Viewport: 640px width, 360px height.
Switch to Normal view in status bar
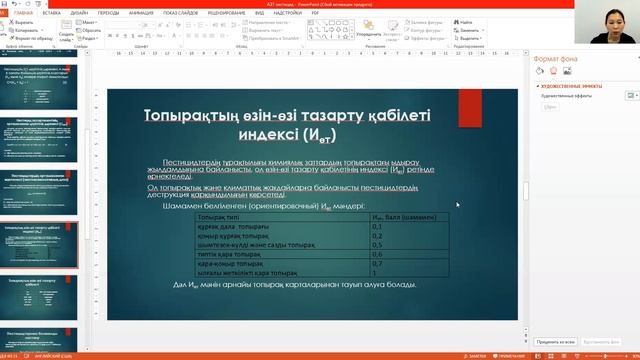pos(538,356)
